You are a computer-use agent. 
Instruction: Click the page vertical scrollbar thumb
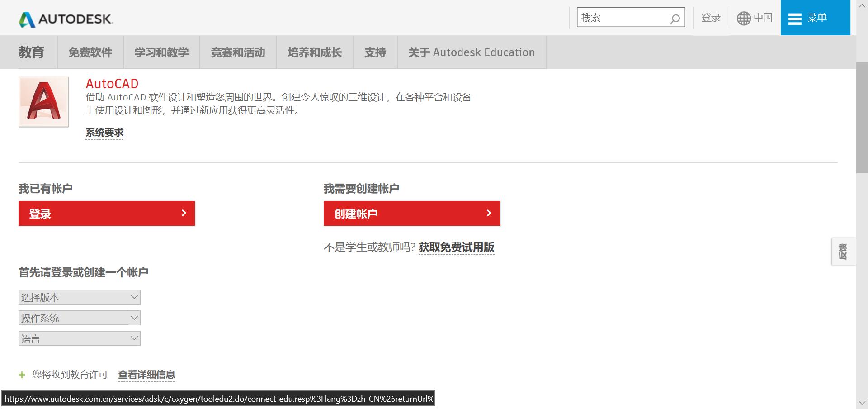tap(862, 118)
